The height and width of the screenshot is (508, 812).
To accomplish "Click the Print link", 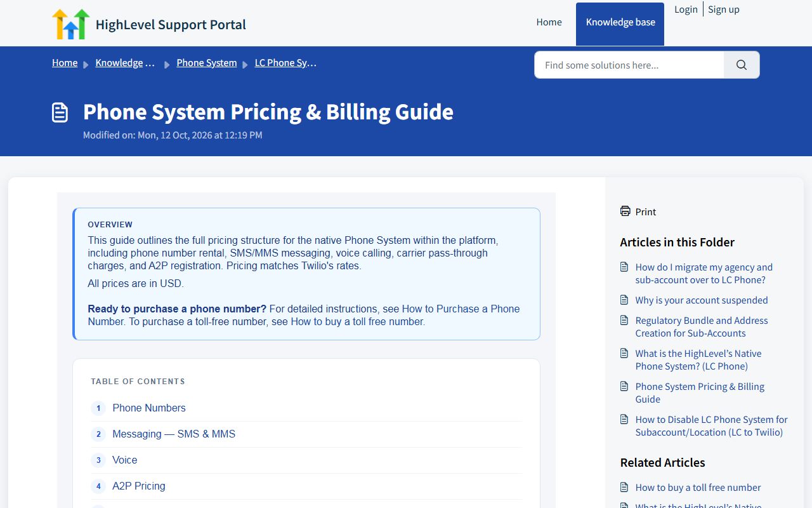I will (x=646, y=211).
